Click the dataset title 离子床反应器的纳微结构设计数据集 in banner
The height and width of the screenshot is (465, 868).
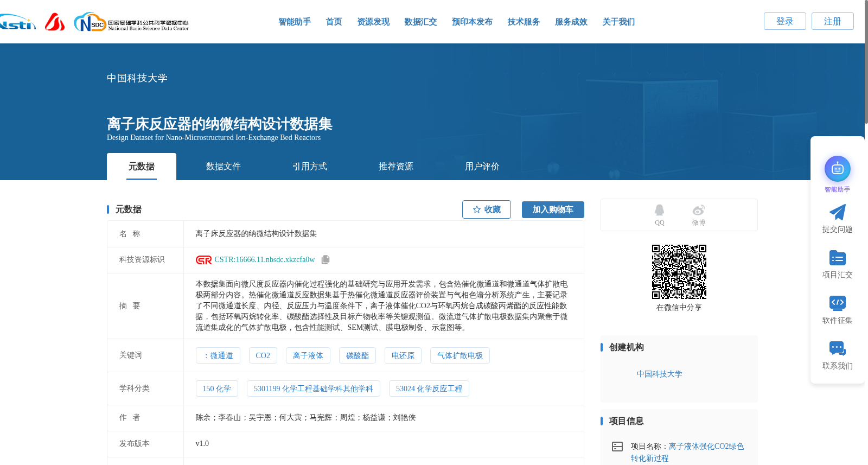tap(220, 124)
